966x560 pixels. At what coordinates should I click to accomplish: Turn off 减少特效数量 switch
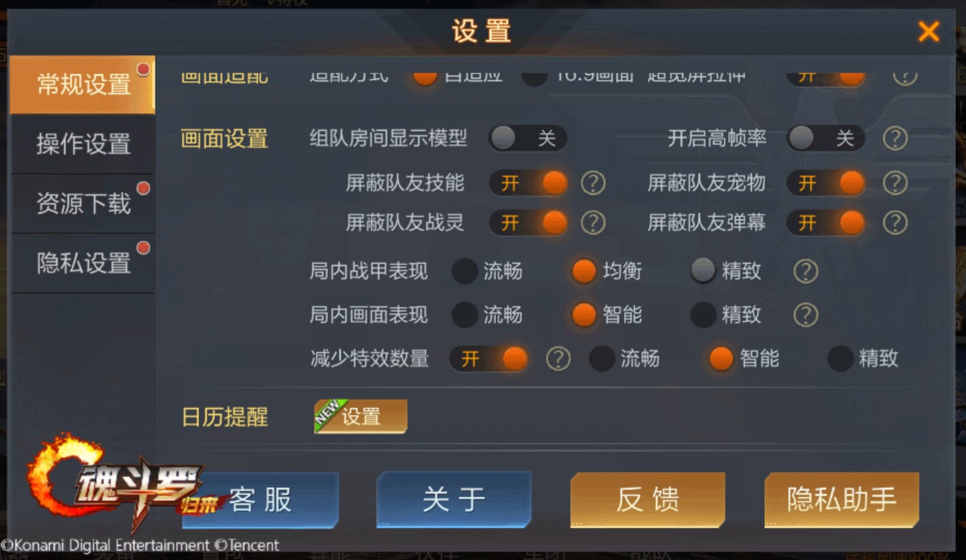tap(488, 358)
